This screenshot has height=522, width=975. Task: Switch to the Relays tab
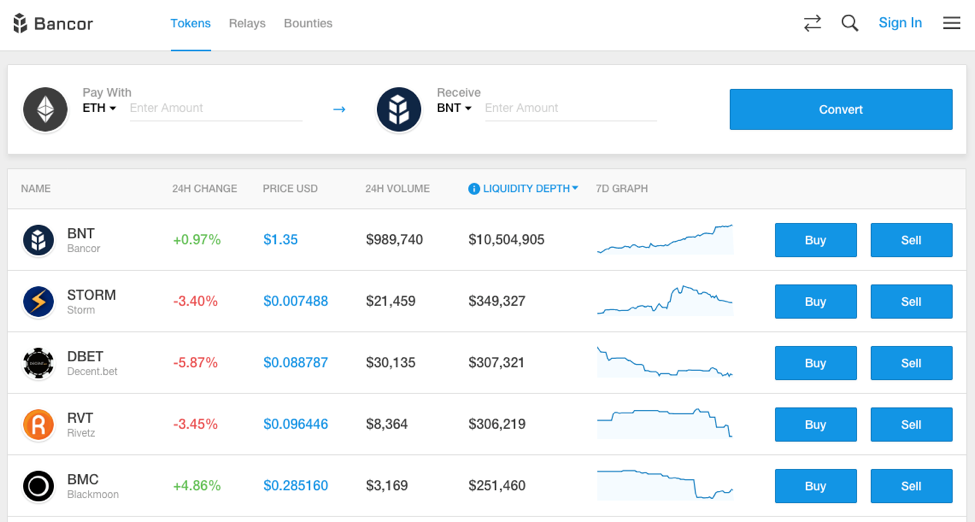[x=247, y=24]
